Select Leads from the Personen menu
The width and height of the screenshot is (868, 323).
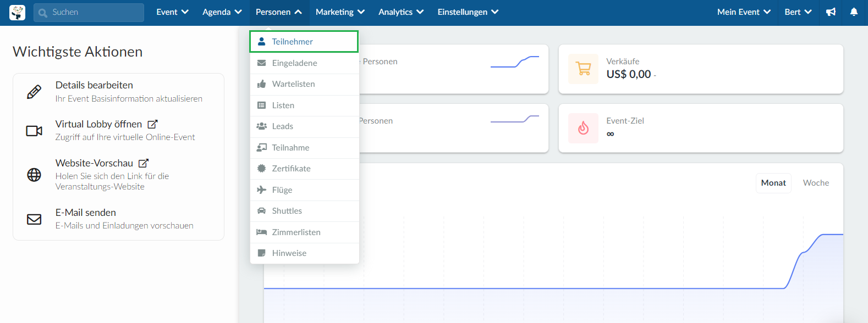point(304,126)
